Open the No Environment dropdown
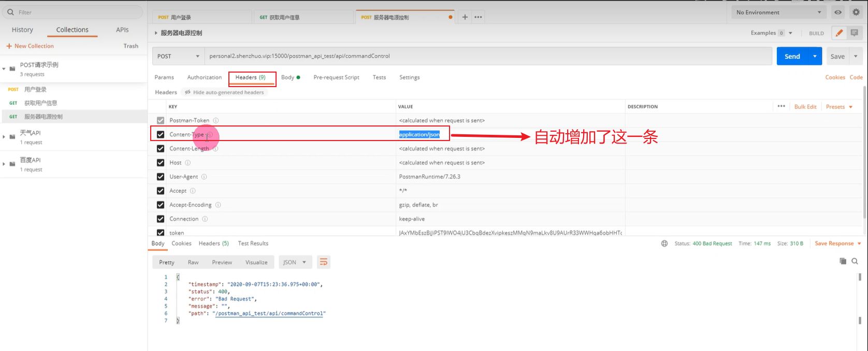Viewport: 868px width, 351px height. point(778,12)
